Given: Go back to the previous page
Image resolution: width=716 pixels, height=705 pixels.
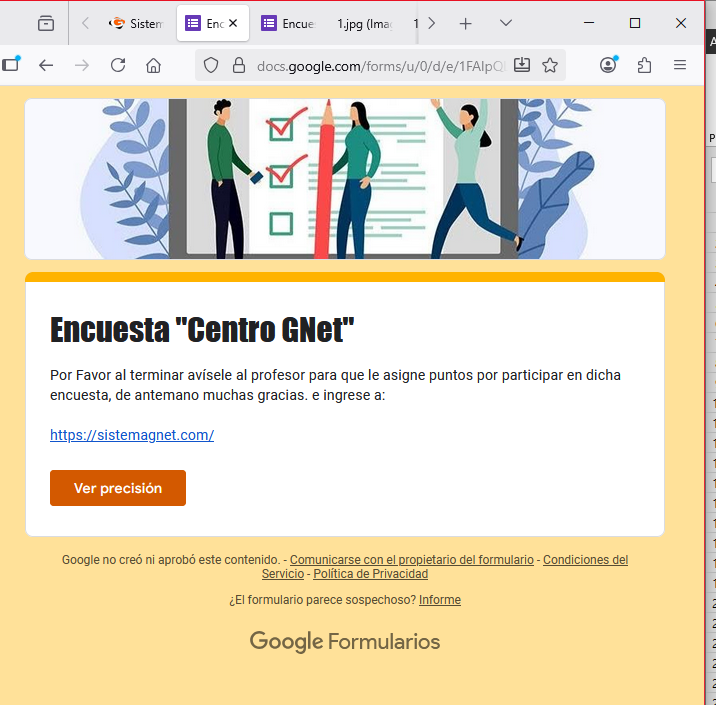Looking at the screenshot, I should pyautogui.click(x=46, y=65).
